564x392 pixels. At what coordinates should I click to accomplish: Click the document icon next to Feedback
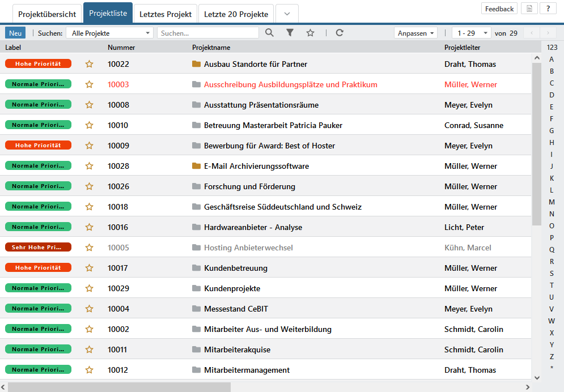point(529,8)
